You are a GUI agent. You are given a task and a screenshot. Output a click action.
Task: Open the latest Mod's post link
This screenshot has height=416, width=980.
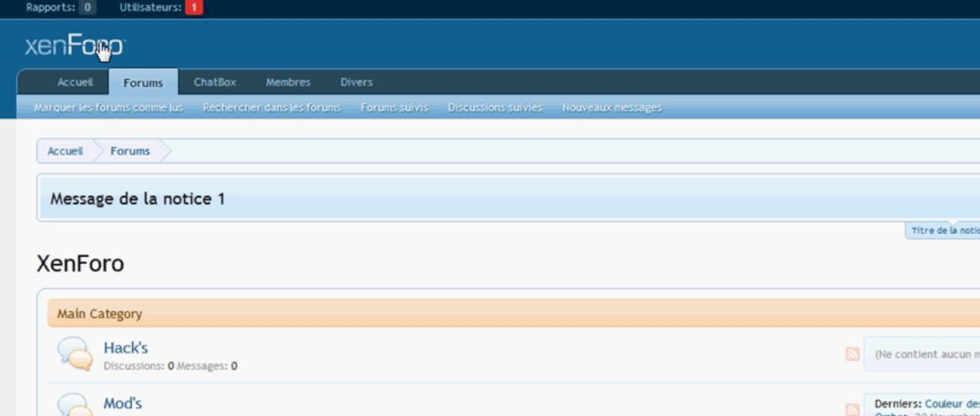point(952,404)
